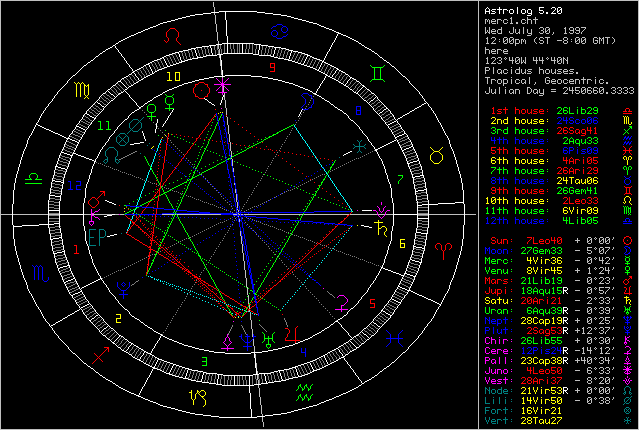Select the North Node glyph in the wheel
This screenshot has width=639, height=430.
coord(112,156)
